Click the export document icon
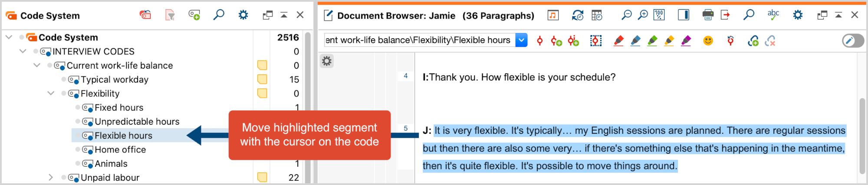Image resolution: width=868 pixels, height=185 pixels. [725, 15]
